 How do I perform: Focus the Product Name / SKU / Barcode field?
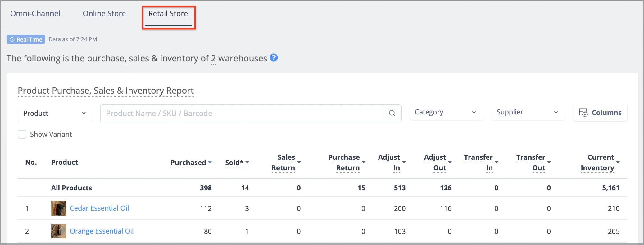[x=242, y=113]
